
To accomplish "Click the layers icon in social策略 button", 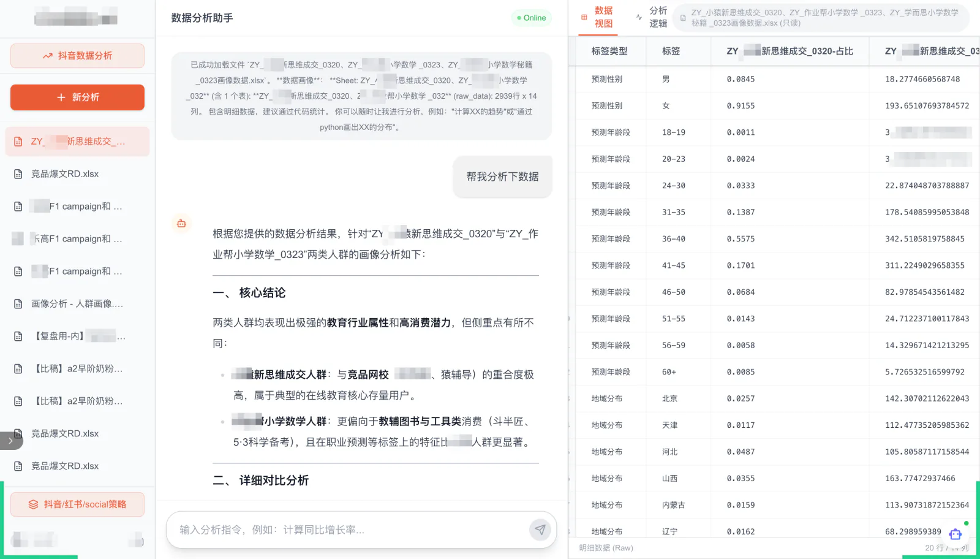I will [34, 504].
